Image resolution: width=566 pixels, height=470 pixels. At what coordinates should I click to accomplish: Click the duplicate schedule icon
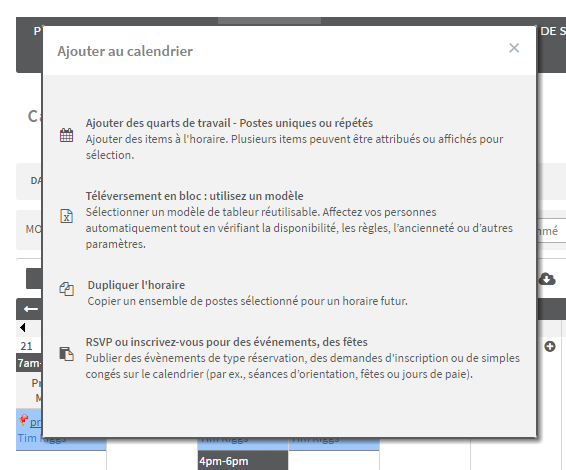66,289
